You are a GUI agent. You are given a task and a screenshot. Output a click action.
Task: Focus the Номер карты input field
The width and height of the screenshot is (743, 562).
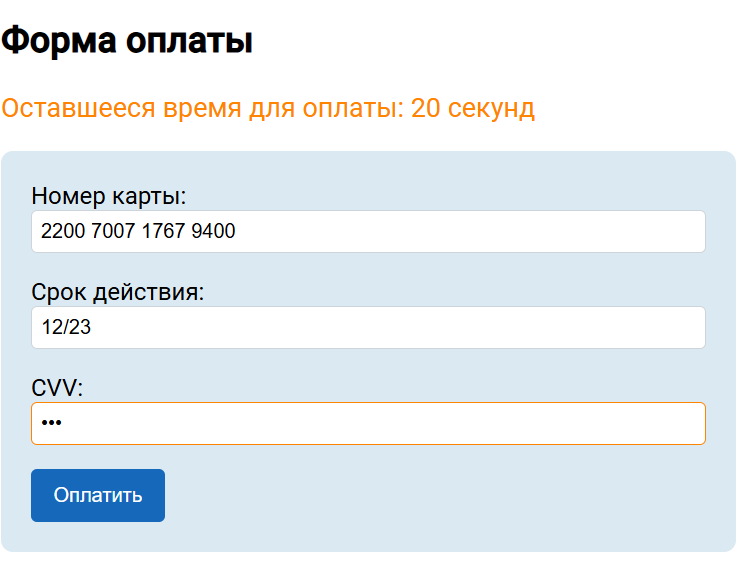coord(368,231)
